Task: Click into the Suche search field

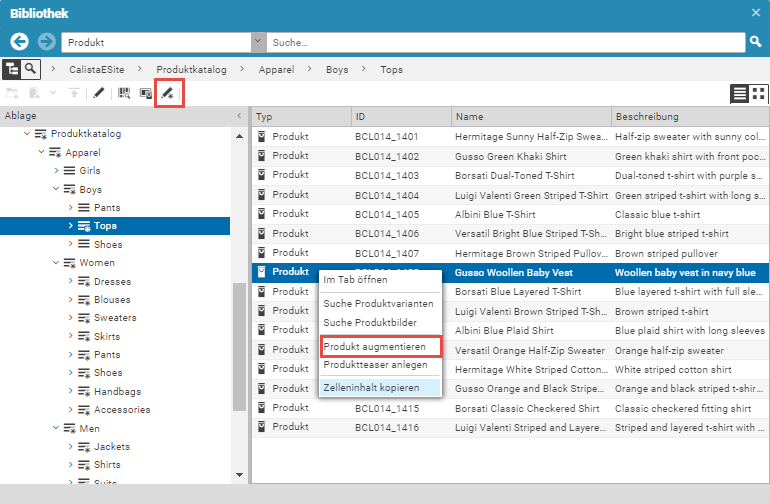Action: (x=505, y=43)
